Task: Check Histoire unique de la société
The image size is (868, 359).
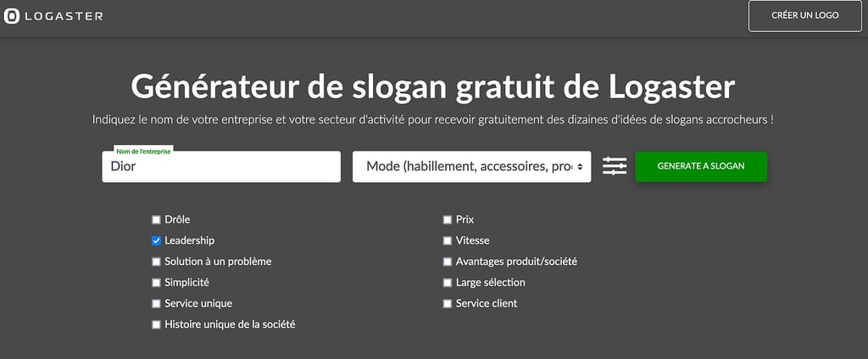Action: (156, 324)
